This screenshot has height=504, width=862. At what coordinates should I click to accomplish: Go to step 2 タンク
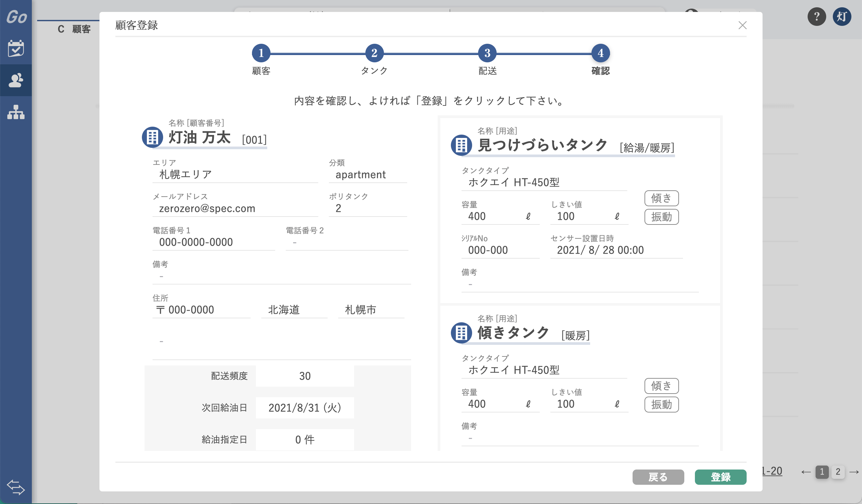tap(374, 53)
